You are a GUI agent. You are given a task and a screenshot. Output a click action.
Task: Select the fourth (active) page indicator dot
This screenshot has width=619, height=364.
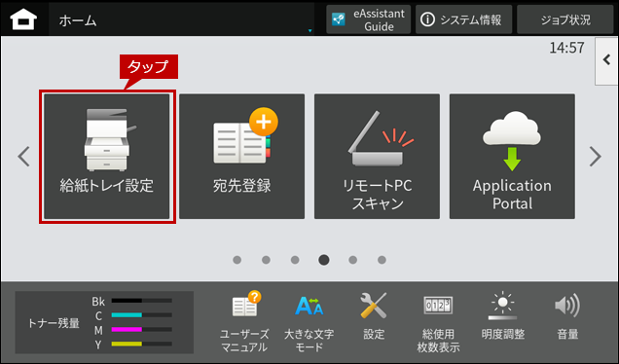click(324, 260)
